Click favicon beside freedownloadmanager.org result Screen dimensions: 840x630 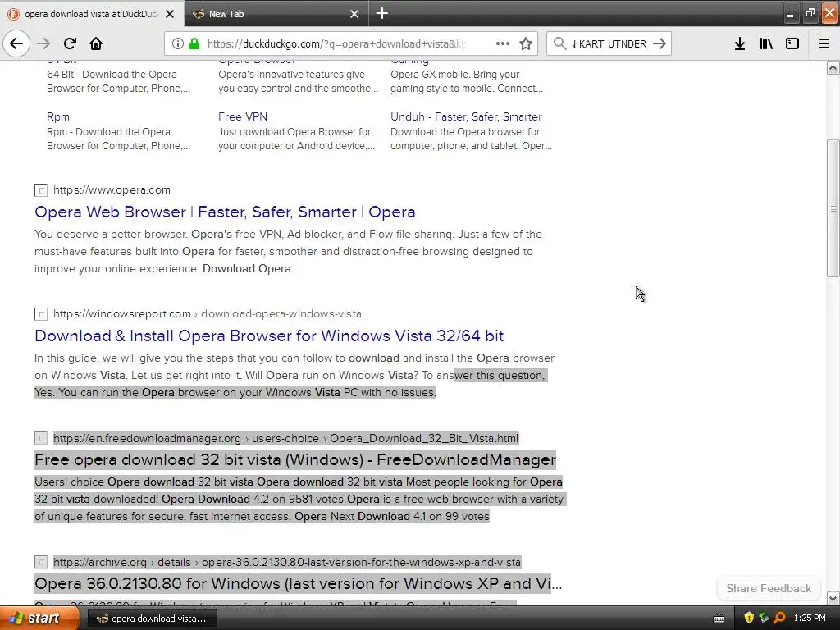[x=41, y=438]
